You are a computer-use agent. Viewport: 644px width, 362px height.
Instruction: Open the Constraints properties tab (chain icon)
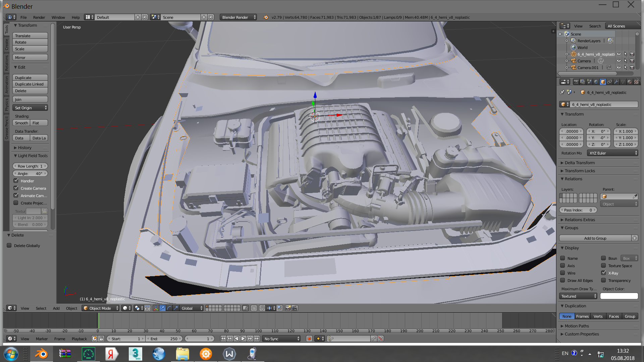tap(609, 82)
